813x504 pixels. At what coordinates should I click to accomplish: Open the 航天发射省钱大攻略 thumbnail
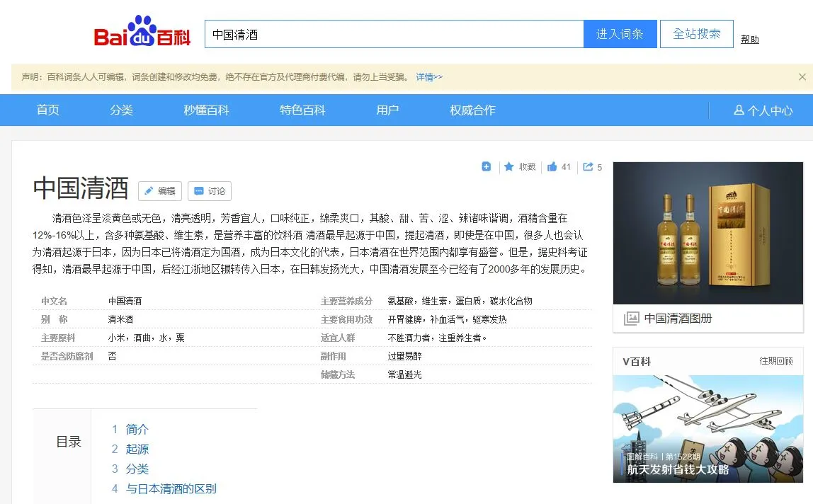coord(707,429)
